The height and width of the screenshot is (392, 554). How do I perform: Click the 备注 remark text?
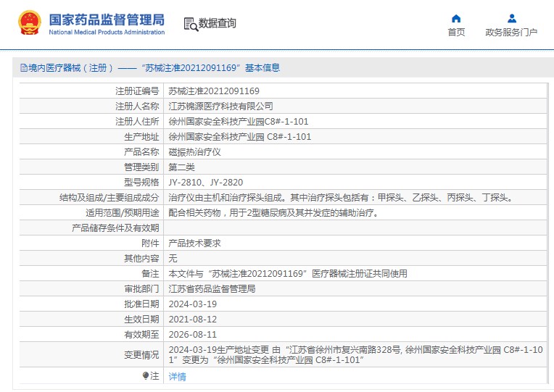point(288,273)
